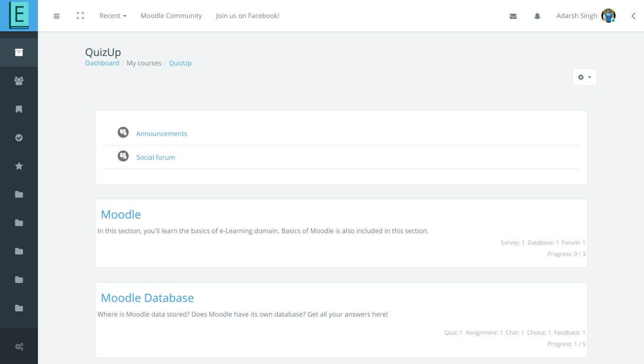View notifications with the bell icon
Viewport: 644px width, 364px height.
pyautogui.click(x=537, y=16)
